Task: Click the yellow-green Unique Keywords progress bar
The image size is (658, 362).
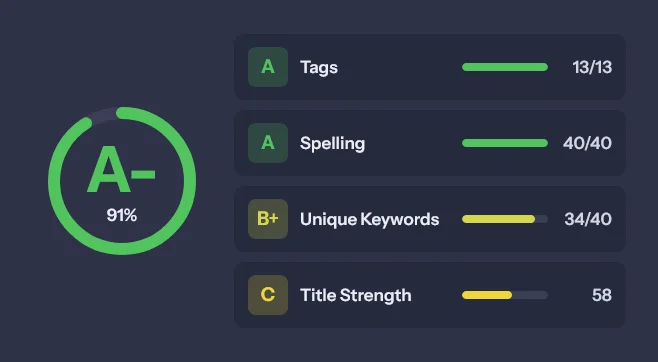Action: click(505, 219)
